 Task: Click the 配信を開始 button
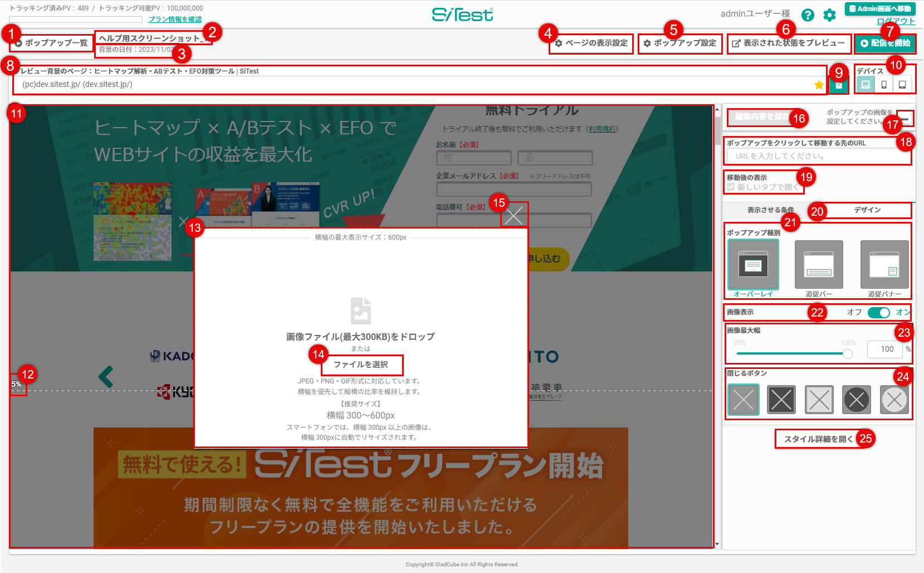[x=886, y=43]
